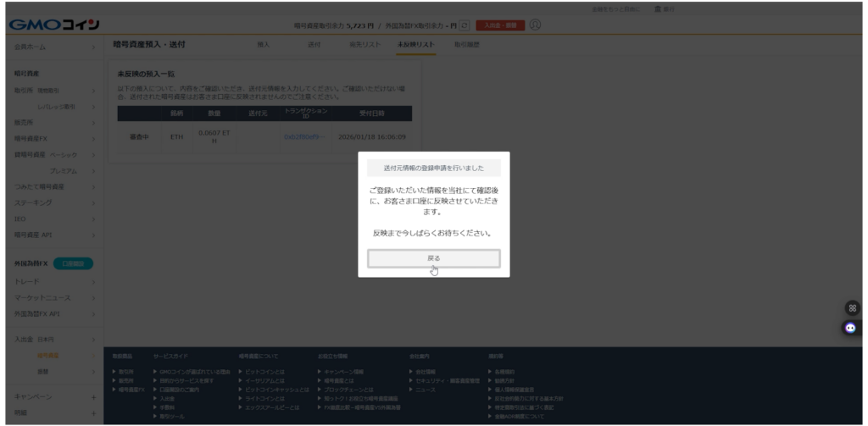Click the refresh icon beside trading balance
Image resolution: width=868 pixels, height=426 pixels.
tap(464, 25)
